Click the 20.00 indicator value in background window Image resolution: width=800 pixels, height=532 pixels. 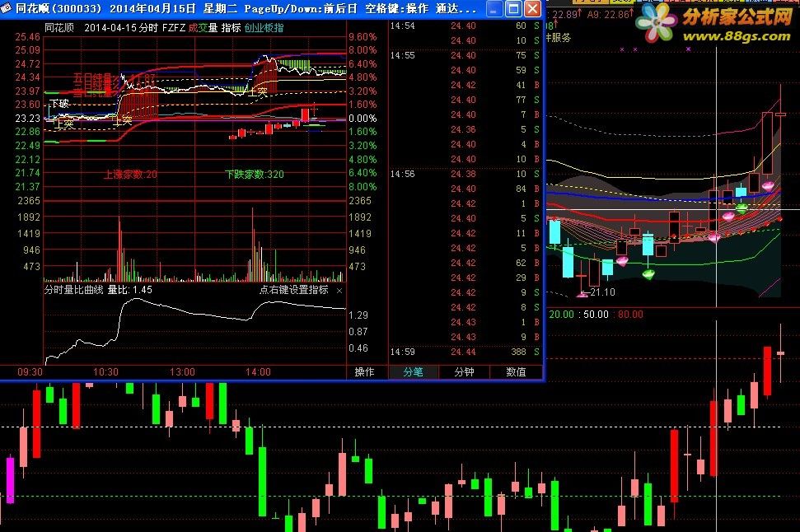pos(561,315)
